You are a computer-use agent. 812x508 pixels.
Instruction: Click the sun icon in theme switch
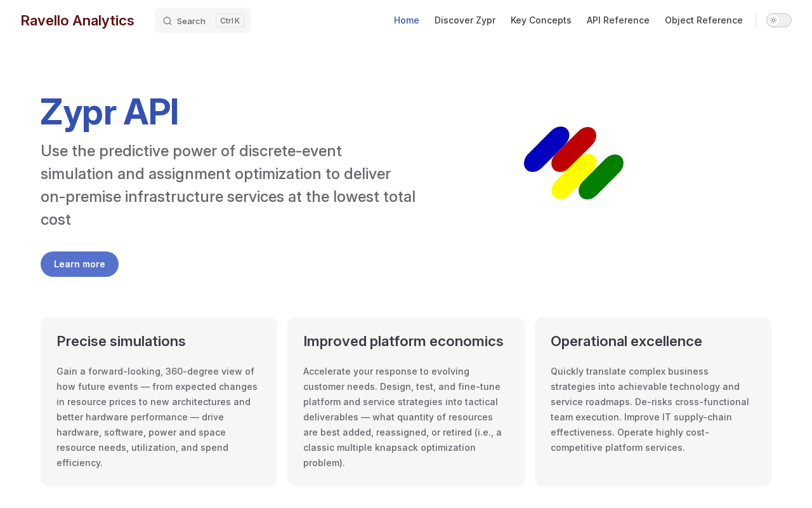(x=773, y=20)
